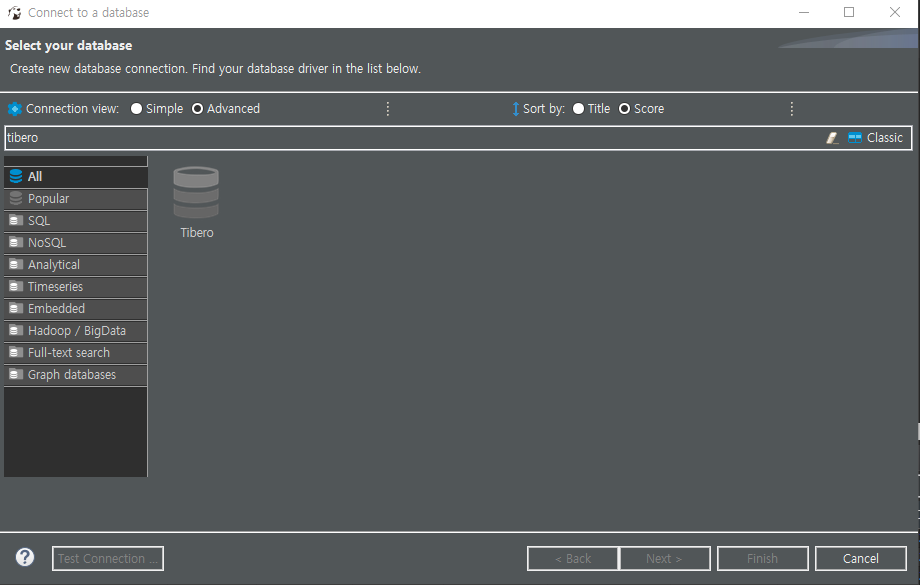
Task: Sort drivers by Title
Action: 578,109
